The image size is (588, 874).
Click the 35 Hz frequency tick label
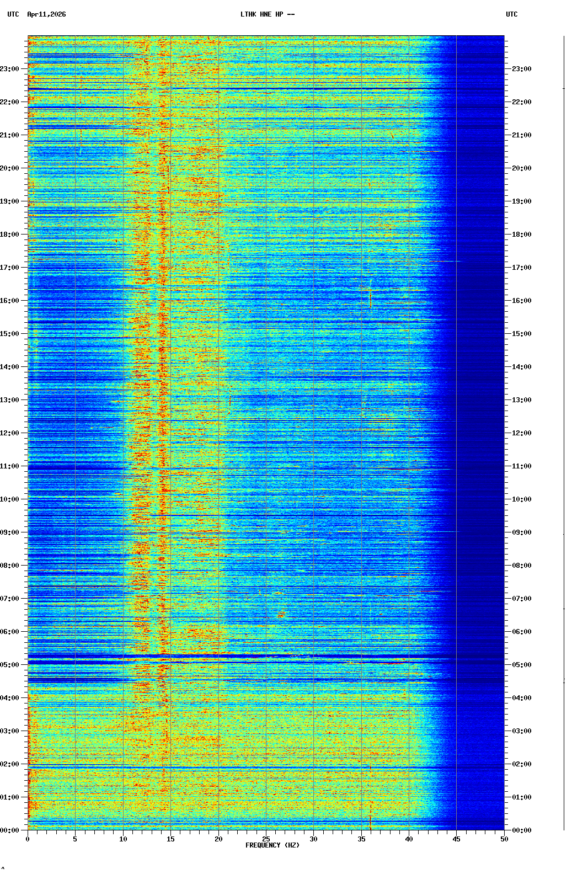(x=361, y=839)
